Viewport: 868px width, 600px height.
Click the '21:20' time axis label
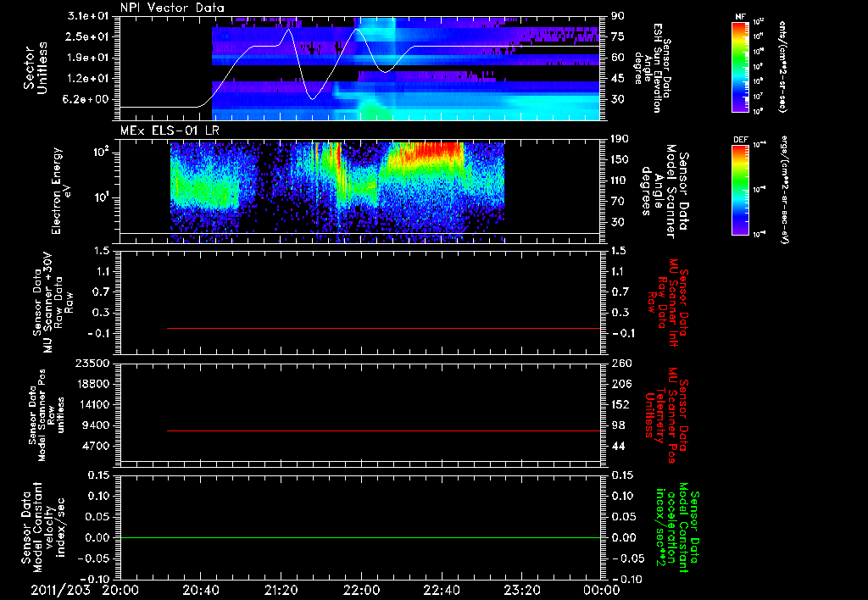[x=281, y=590]
